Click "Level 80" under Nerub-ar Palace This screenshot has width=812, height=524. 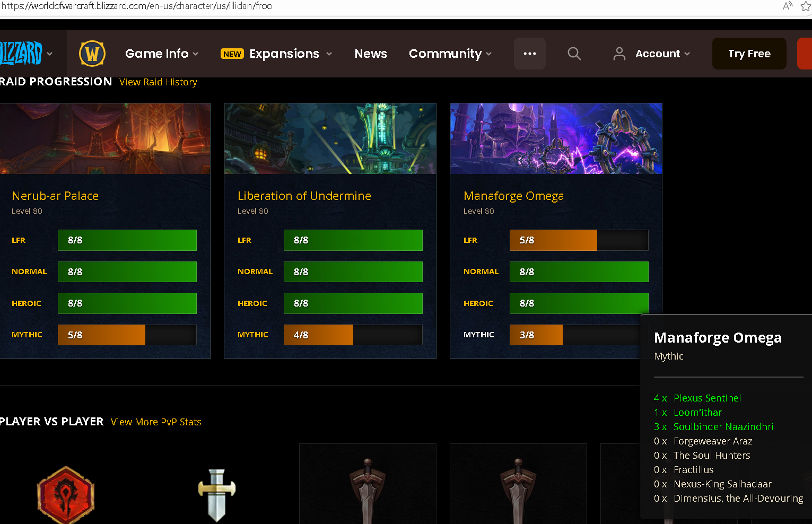tap(27, 211)
